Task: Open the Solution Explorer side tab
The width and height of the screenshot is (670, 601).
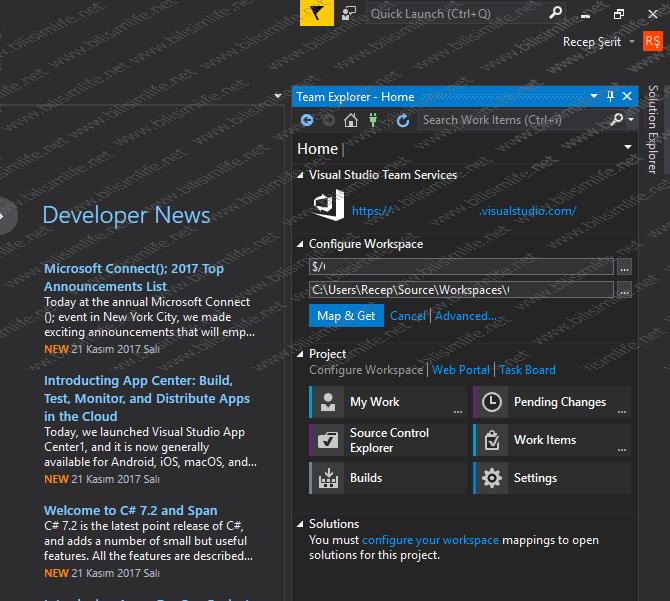Action: pos(652,129)
